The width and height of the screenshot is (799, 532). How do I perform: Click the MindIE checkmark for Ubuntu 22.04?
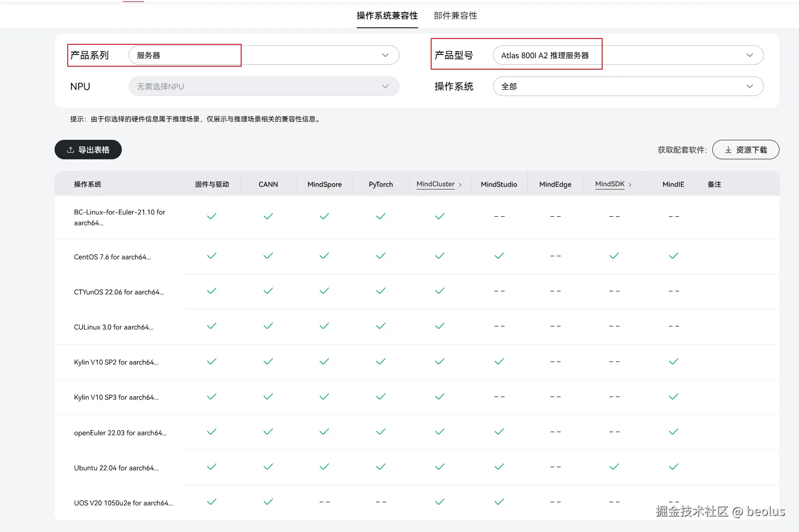673,467
